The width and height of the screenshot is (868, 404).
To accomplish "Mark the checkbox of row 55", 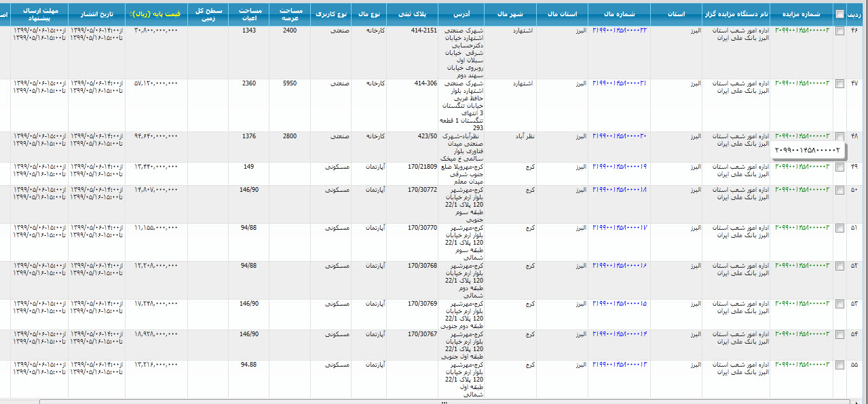I will [840, 365].
